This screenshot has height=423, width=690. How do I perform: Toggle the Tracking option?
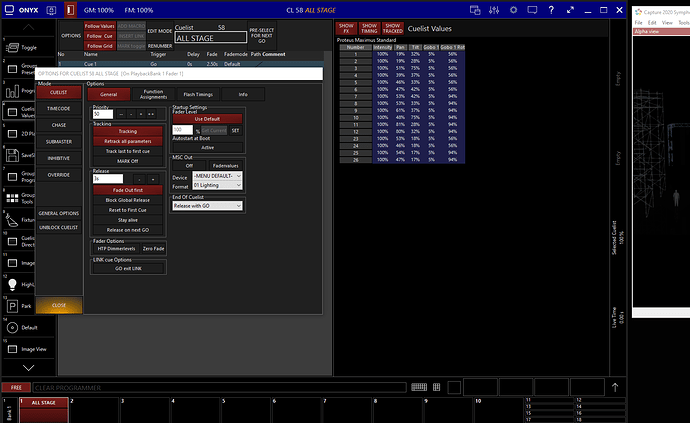[x=128, y=131]
